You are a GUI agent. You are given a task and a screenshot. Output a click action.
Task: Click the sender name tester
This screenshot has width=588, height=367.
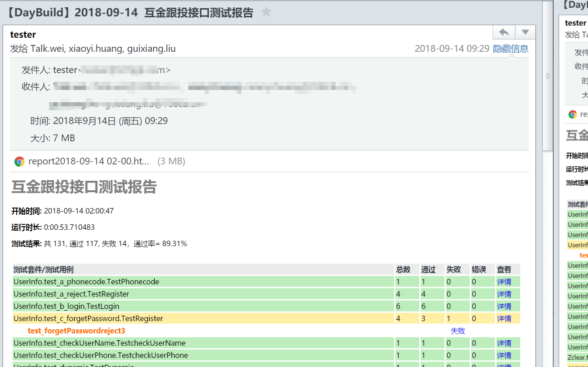(23, 35)
